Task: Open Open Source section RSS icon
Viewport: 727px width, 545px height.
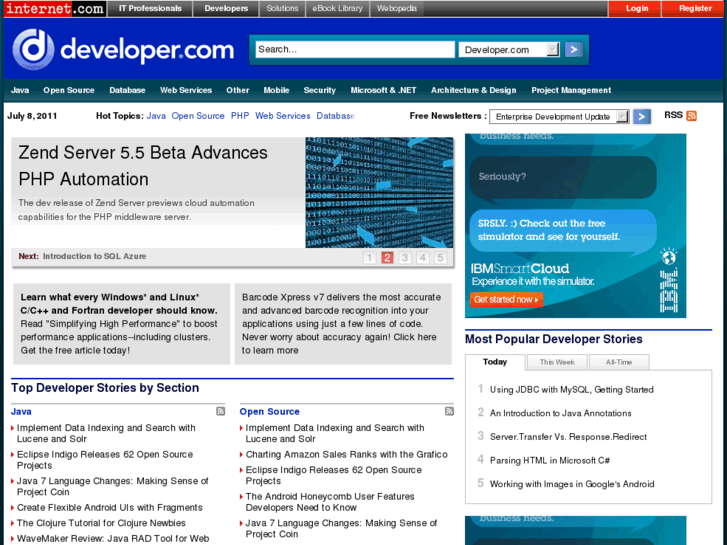Action: tap(449, 411)
